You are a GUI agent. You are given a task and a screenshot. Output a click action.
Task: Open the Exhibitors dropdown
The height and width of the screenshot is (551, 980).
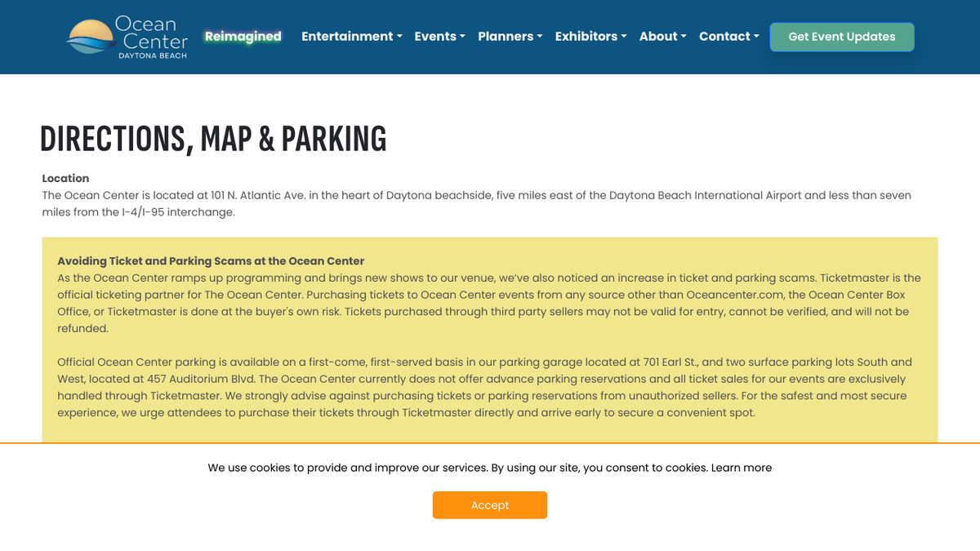coord(586,37)
